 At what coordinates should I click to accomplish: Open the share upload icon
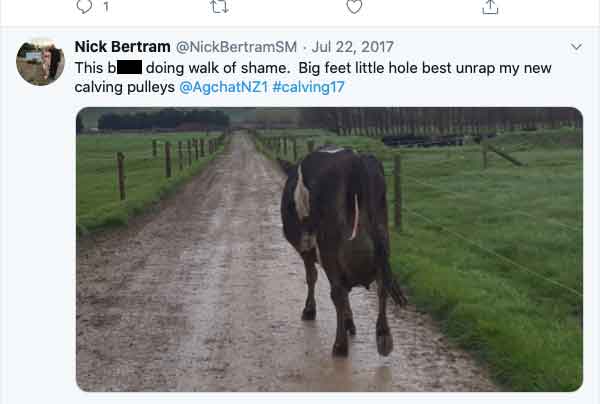pyautogui.click(x=490, y=7)
